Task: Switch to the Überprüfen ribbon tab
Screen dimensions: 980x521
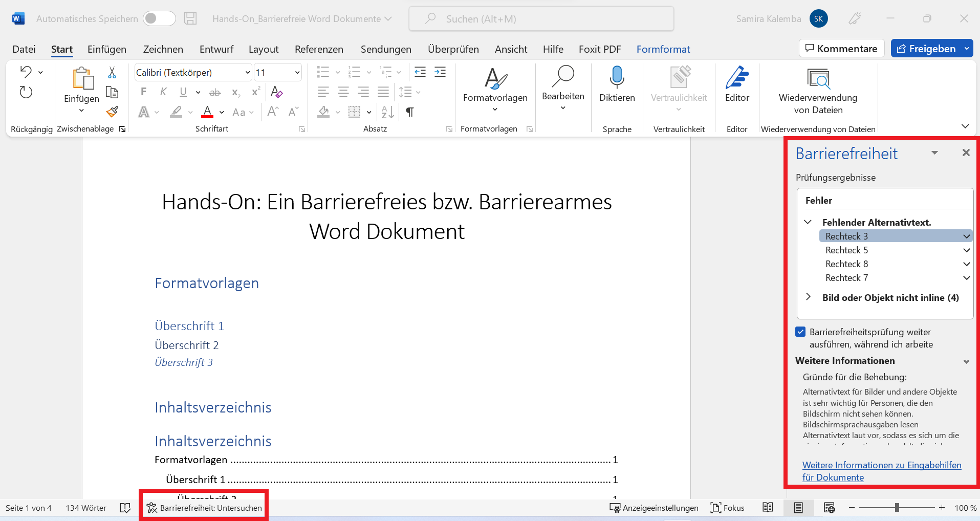Action: click(453, 49)
